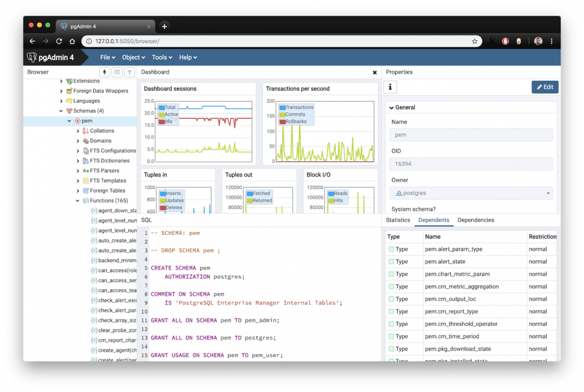Click the Domains node icon
Screen dimensions: 584x392
click(x=86, y=141)
